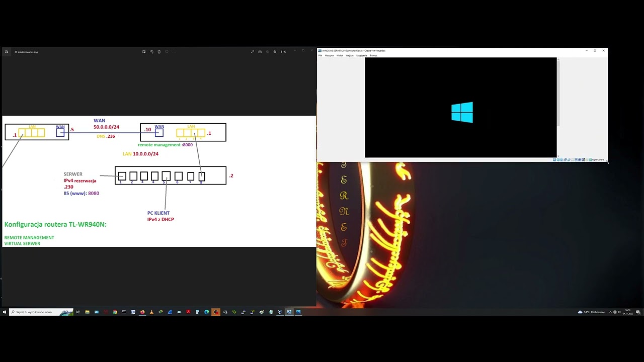Click the 'REMOTE MANAGEMENT' text in the diagram
This screenshot has width=644, height=362.
[x=29, y=237]
